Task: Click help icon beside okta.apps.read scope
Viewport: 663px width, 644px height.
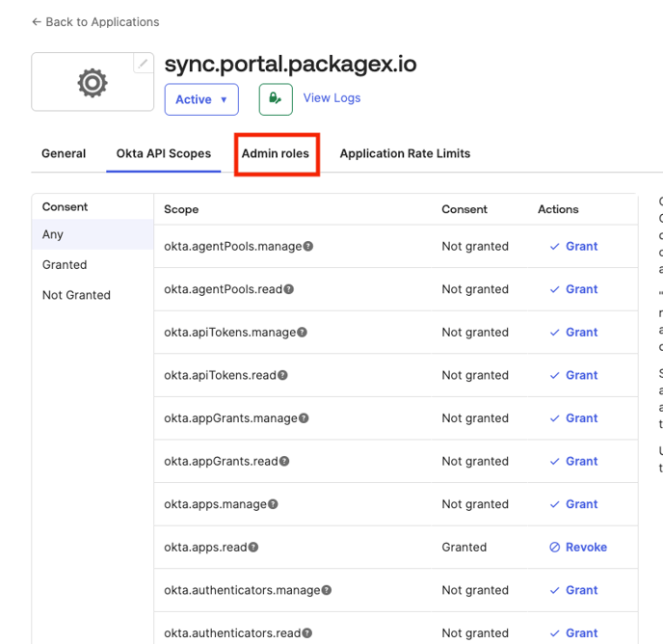Action: (x=253, y=548)
